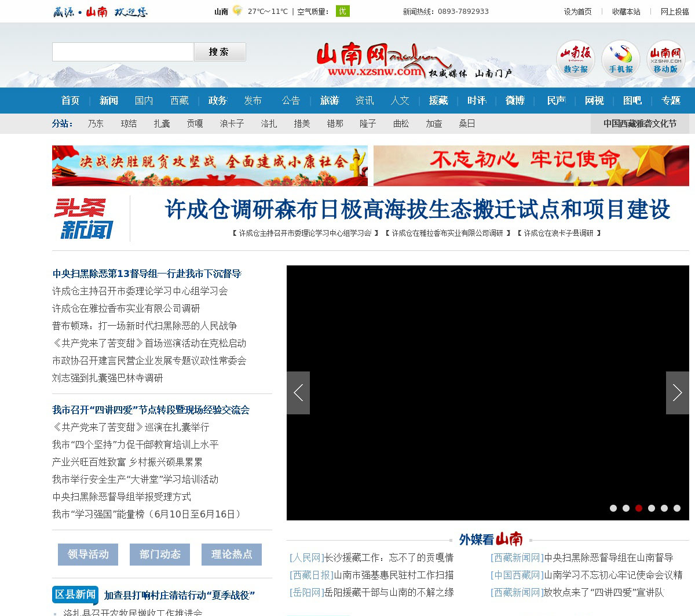Advance slideshow with right arrow
This screenshot has height=616, width=695.
pos(677,393)
